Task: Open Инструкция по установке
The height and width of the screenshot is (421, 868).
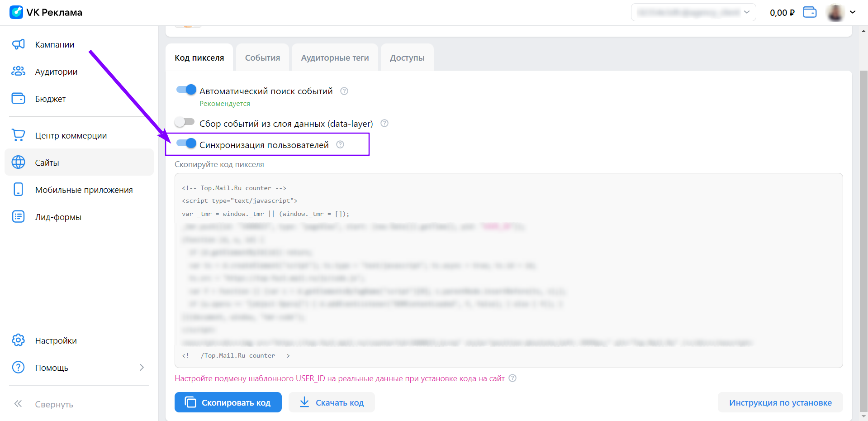Action: 780,402
